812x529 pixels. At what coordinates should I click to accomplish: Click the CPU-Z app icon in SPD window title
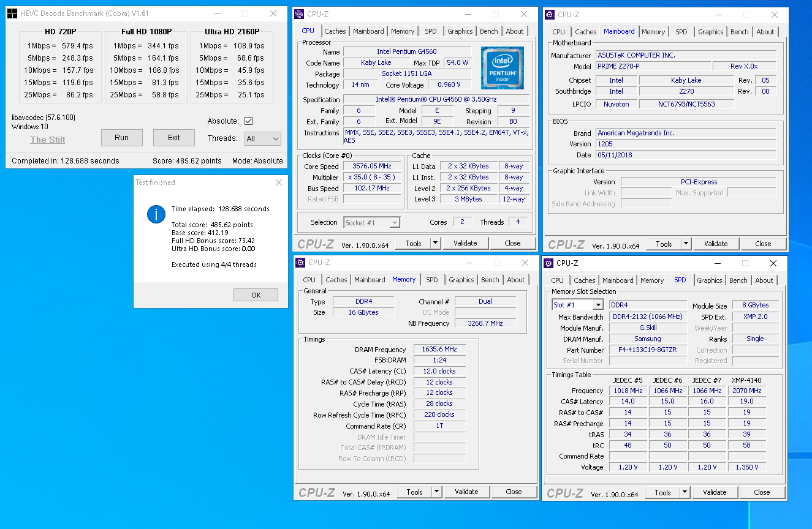(x=548, y=263)
